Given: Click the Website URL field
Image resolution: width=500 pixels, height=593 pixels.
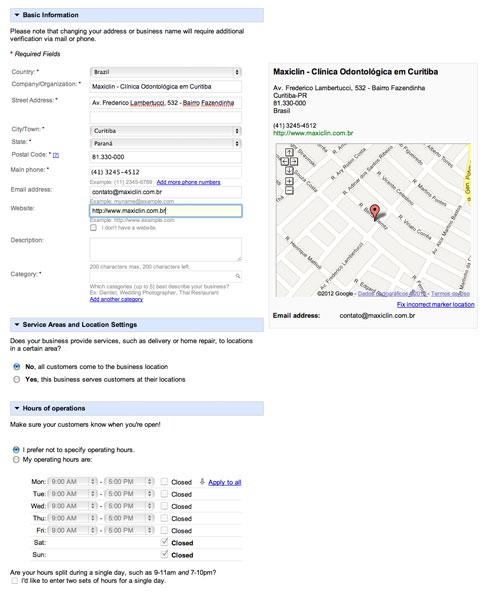Looking at the screenshot, I should click(x=166, y=211).
